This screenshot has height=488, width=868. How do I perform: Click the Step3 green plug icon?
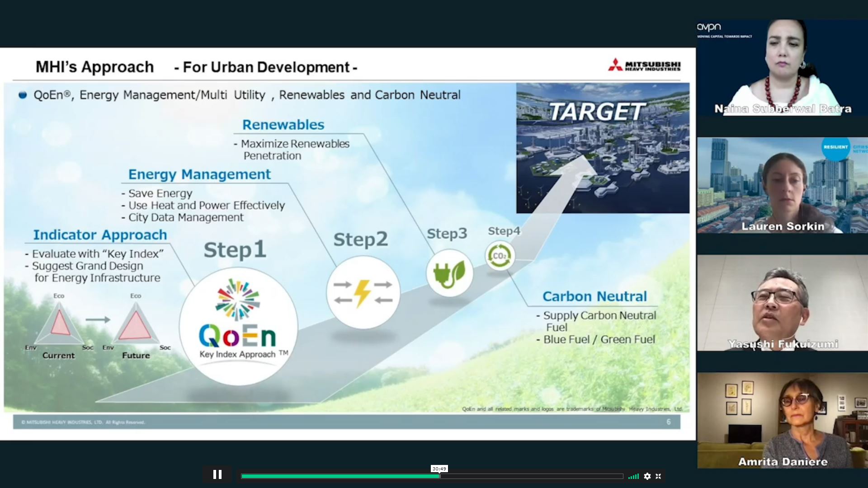pos(449,273)
